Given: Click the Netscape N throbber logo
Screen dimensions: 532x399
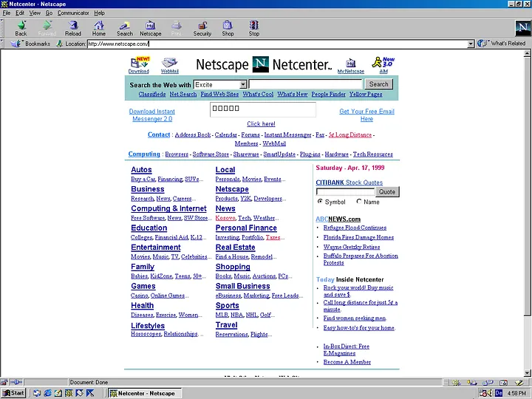Looking at the screenshot, I should coord(522,28).
